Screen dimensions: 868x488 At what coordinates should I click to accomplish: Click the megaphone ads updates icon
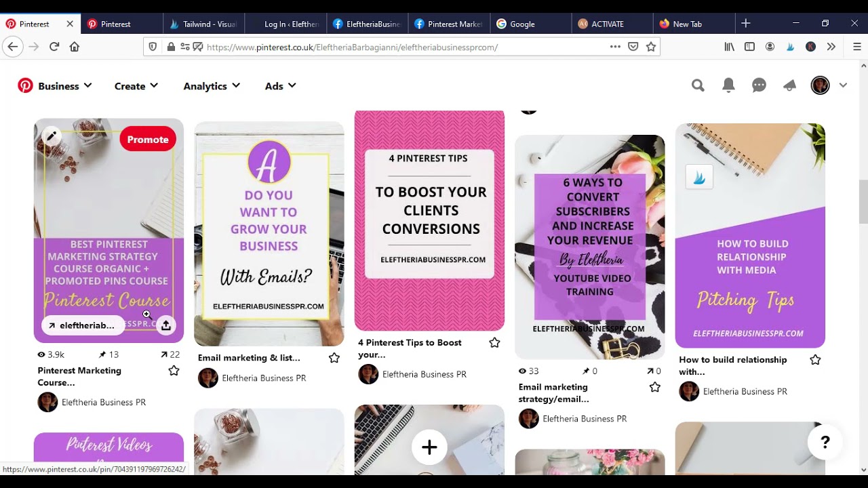789,85
